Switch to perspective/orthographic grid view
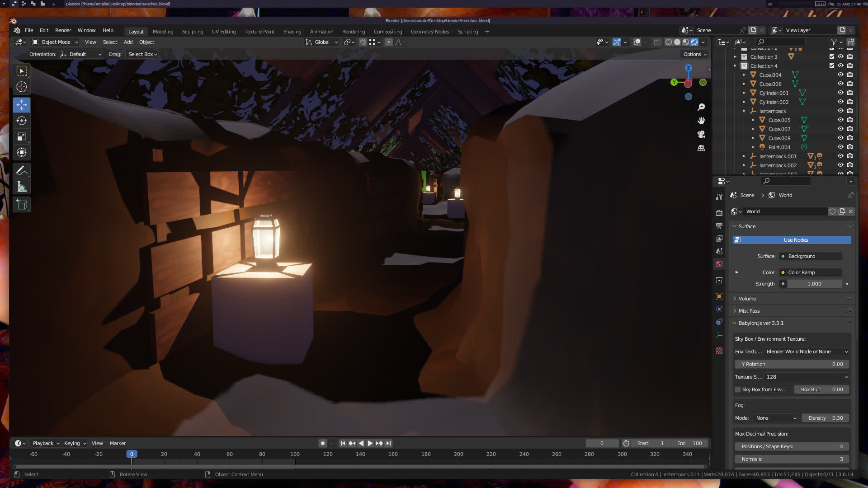Screen dimensions: 868x488 (701, 148)
